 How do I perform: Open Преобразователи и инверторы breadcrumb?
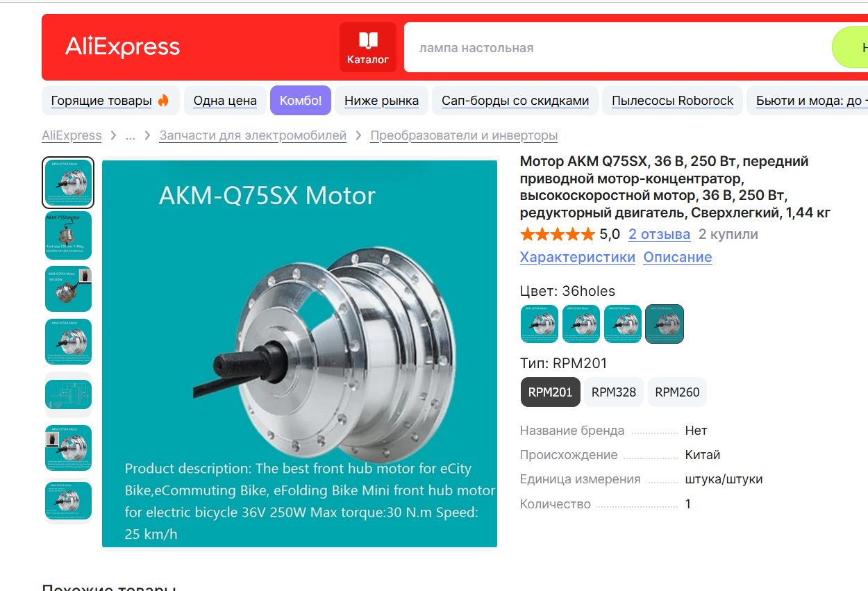click(464, 135)
